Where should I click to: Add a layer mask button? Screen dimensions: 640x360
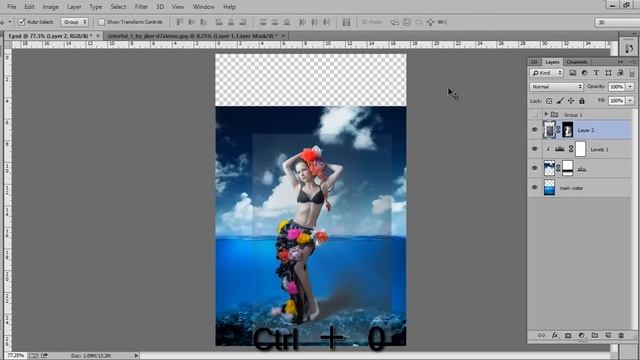568,335
